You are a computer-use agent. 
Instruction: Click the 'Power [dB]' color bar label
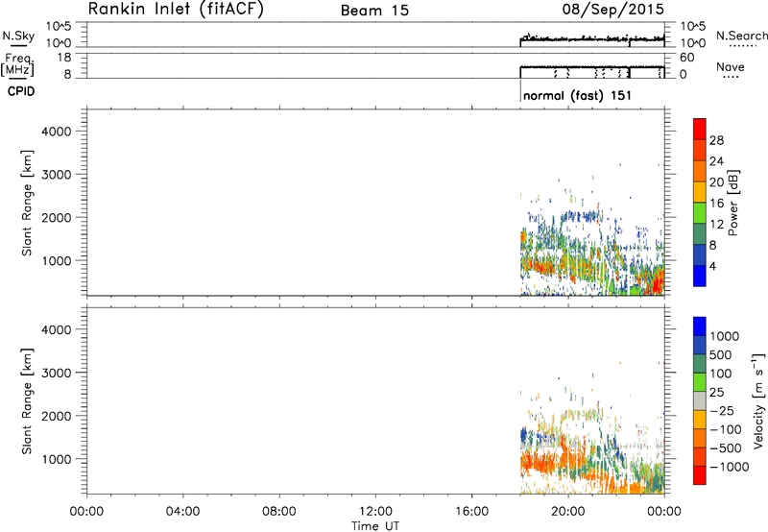pos(732,203)
